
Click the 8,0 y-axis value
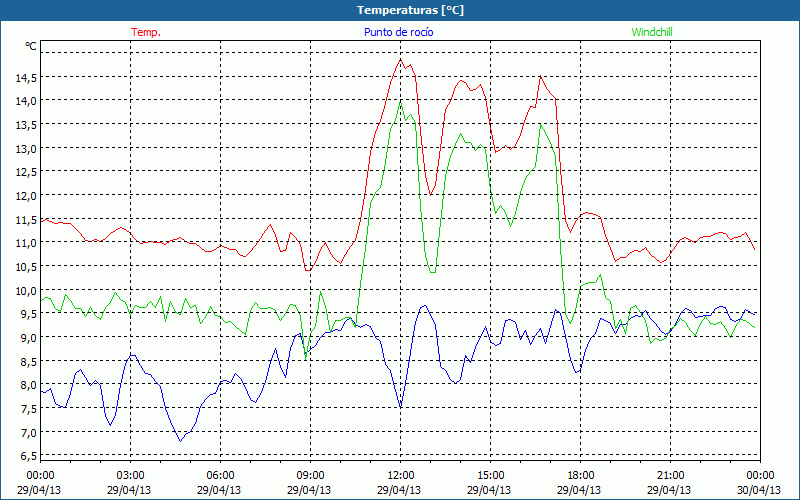tap(29, 385)
